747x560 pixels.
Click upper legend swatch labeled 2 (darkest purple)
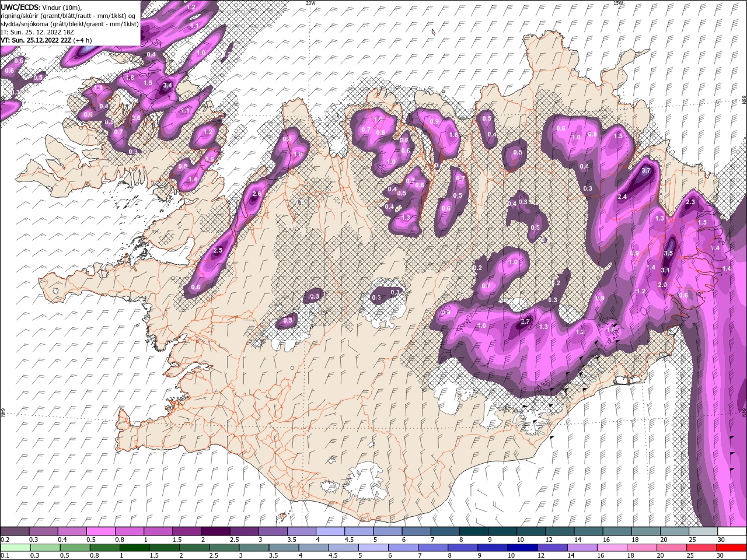(x=215, y=531)
